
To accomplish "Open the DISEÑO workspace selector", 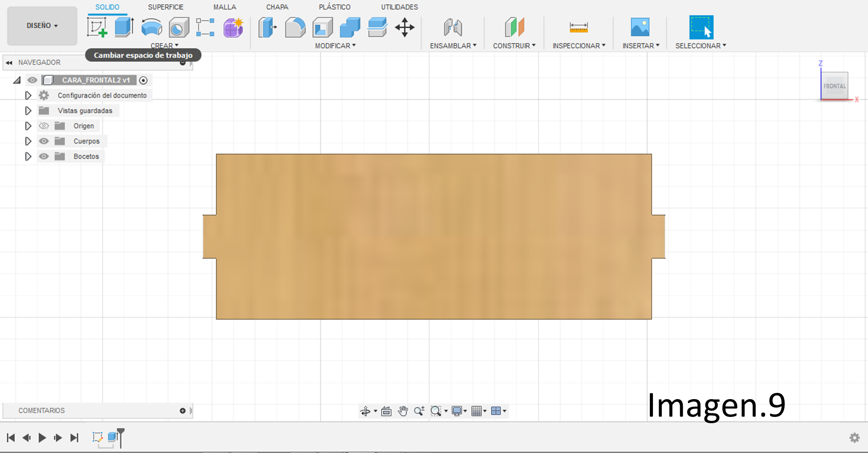I will (x=41, y=25).
